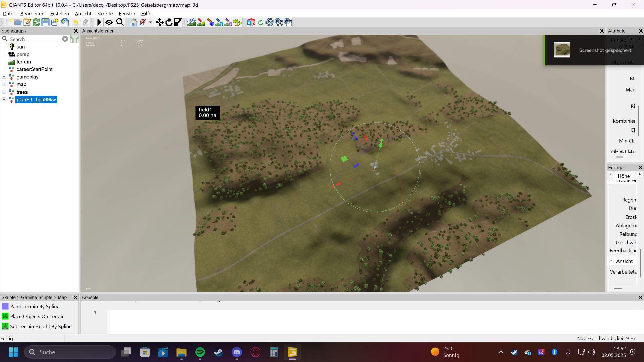Open the Skripte menu
Viewport: 644px width, 362px height.
[105, 14]
